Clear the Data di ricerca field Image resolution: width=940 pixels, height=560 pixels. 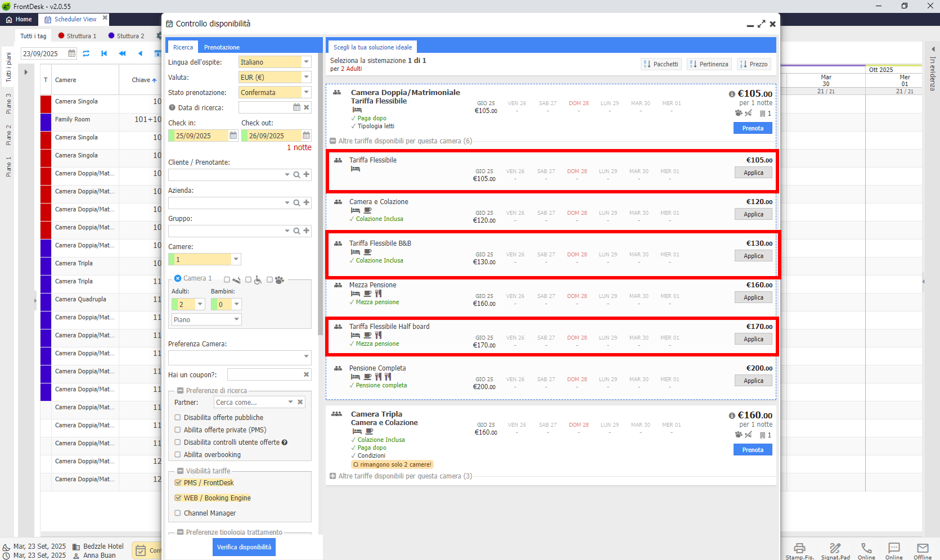pyautogui.click(x=307, y=107)
